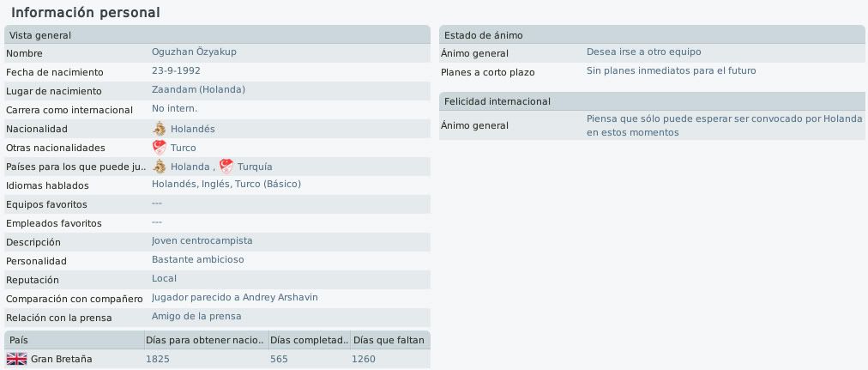Open the Zaandam (Holanda) birthplace link
Image resolution: width=868 pixels, height=370 pixels.
point(198,90)
